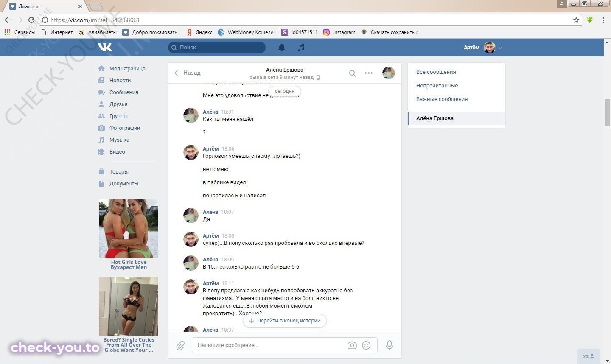
Task: Click Перейти в конец истории button
Action: click(285, 321)
